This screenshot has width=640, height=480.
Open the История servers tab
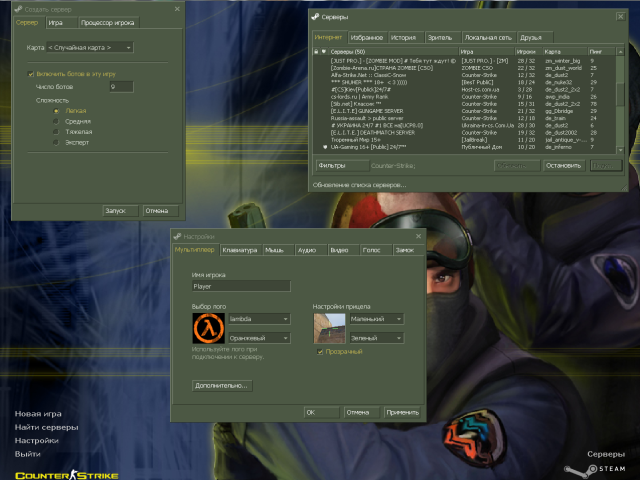click(x=406, y=38)
